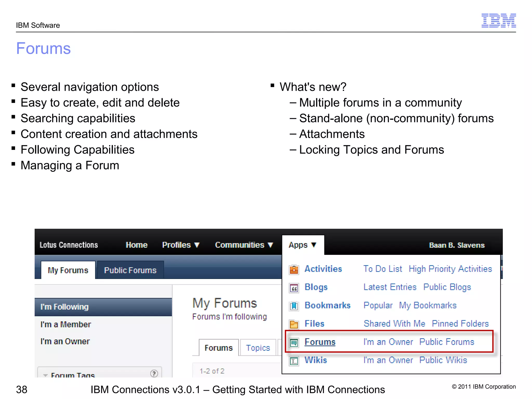Click the Bookmarks ribbon icon
Viewport: 532px width, 399px height.
click(x=294, y=306)
